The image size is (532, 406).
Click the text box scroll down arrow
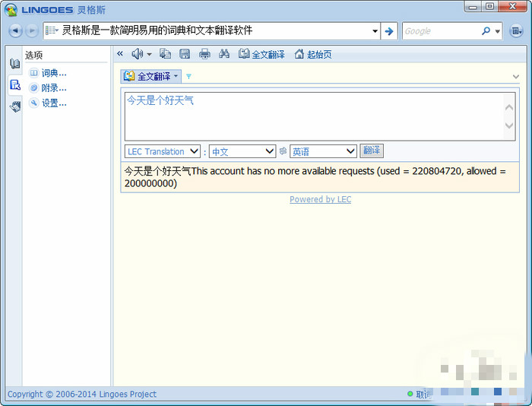[509, 125]
